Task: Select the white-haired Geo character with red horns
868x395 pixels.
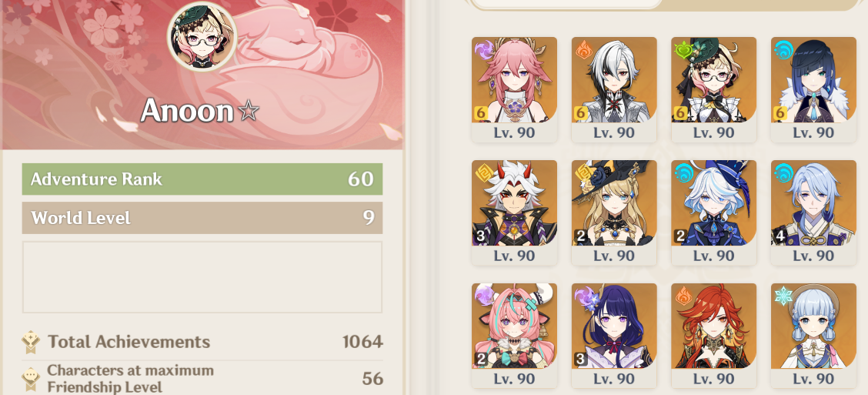Action: tap(514, 213)
